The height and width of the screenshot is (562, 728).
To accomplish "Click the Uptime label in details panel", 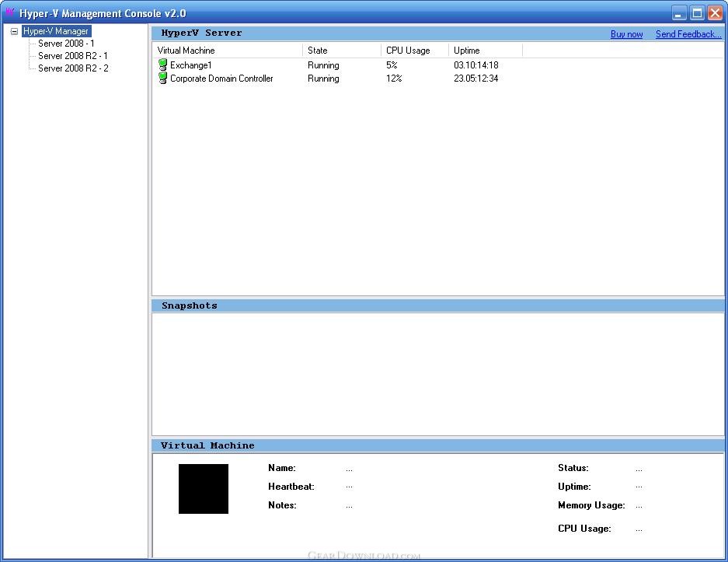I will coord(574,487).
